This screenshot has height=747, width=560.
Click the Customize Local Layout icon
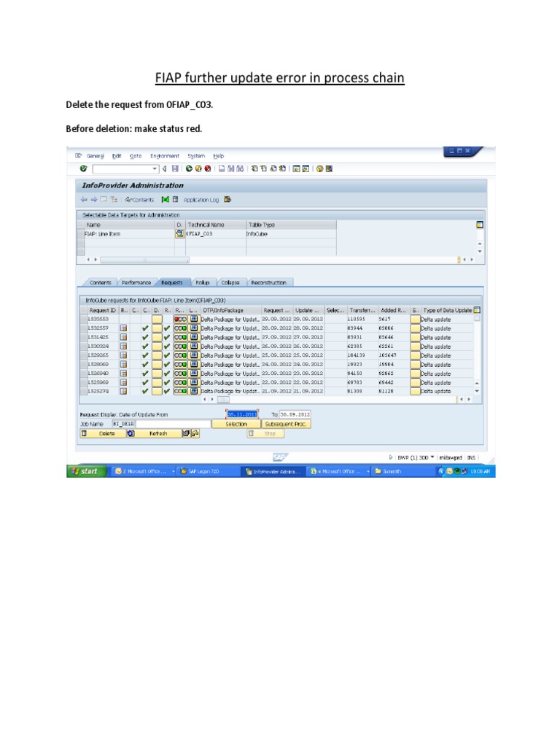point(329,169)
